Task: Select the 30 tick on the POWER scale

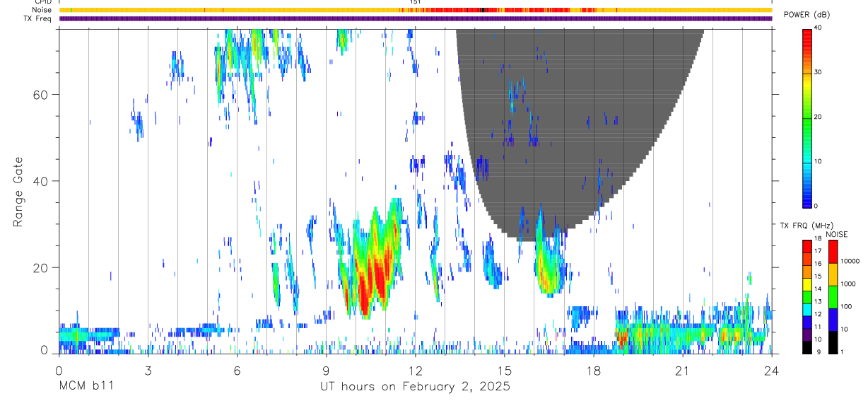Action: point(819,73)
